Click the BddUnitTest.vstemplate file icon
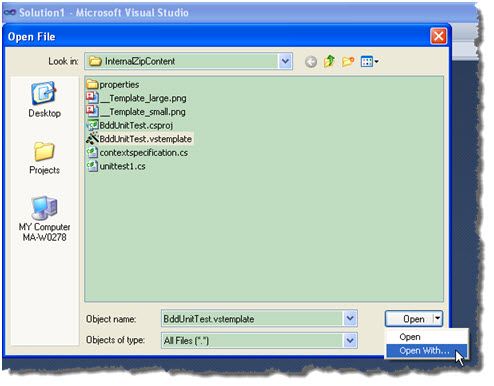Screen dimensions: 494x386 tap(92, 138)
